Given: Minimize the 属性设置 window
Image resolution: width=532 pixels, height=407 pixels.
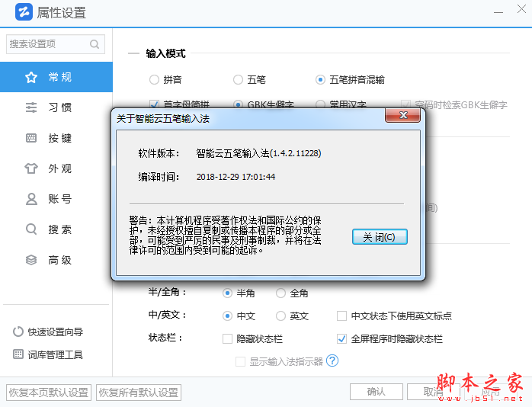Looking at the screenshot, I should tap(498, 12).
